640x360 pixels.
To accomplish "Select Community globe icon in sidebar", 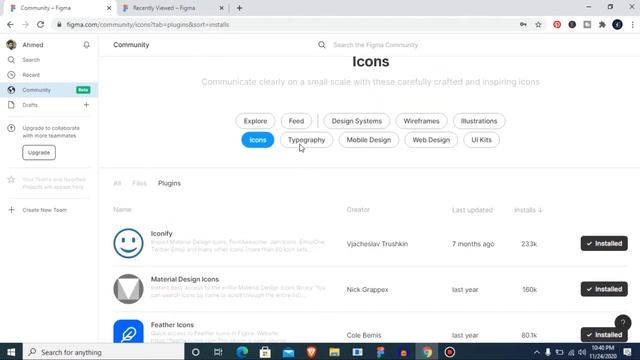I will click(x=11, y=90).
